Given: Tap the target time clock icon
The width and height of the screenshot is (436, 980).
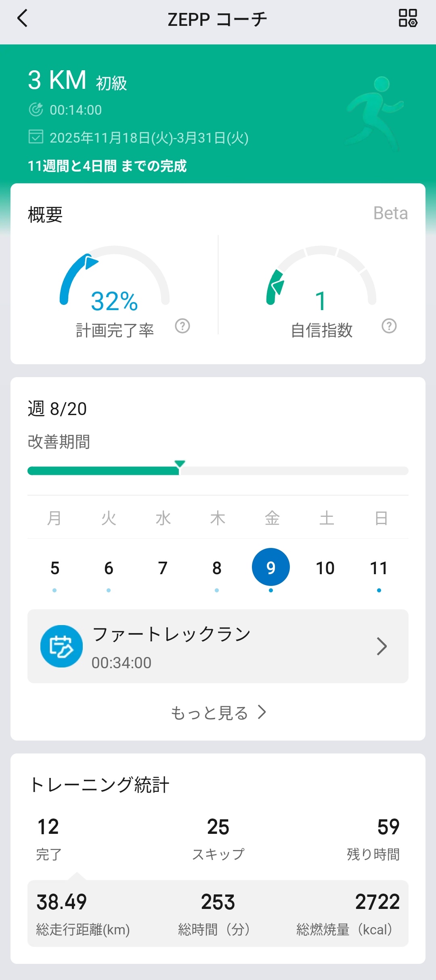Looking at the screenshot, I should tap(36, 109).
